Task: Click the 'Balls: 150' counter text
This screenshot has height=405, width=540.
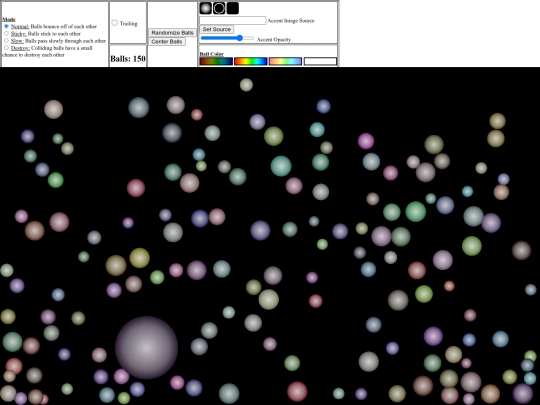Action: (x=128, y=59)
